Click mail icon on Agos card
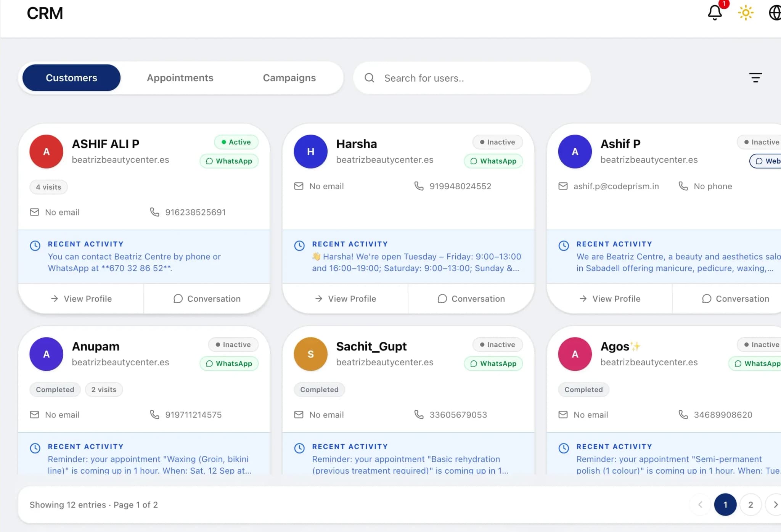The height and width of the screenshot is (532, 781). [563, 415]
